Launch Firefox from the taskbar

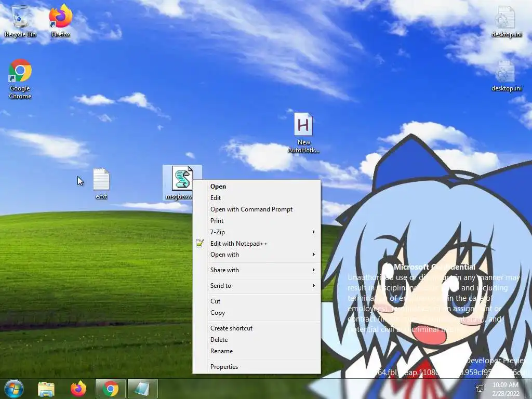pyautogui.click(x=78, y=389)
